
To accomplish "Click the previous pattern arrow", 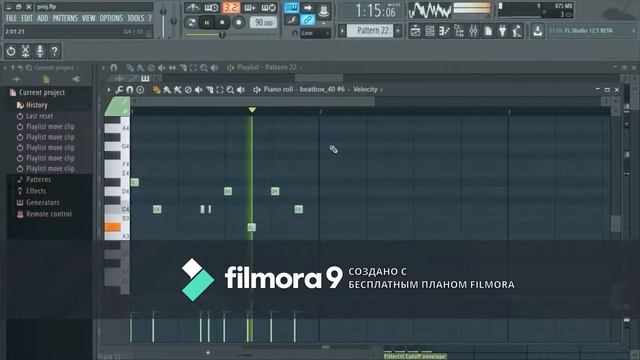I will pos(342,31).
